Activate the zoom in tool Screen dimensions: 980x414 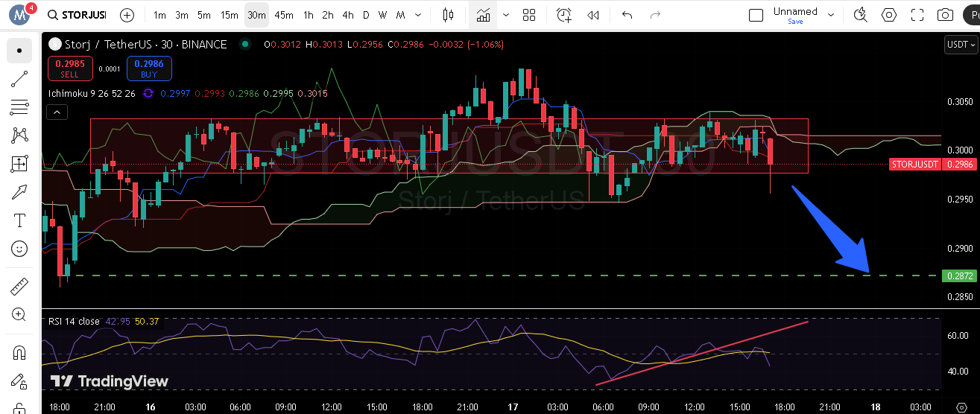(x=19, y=314)
